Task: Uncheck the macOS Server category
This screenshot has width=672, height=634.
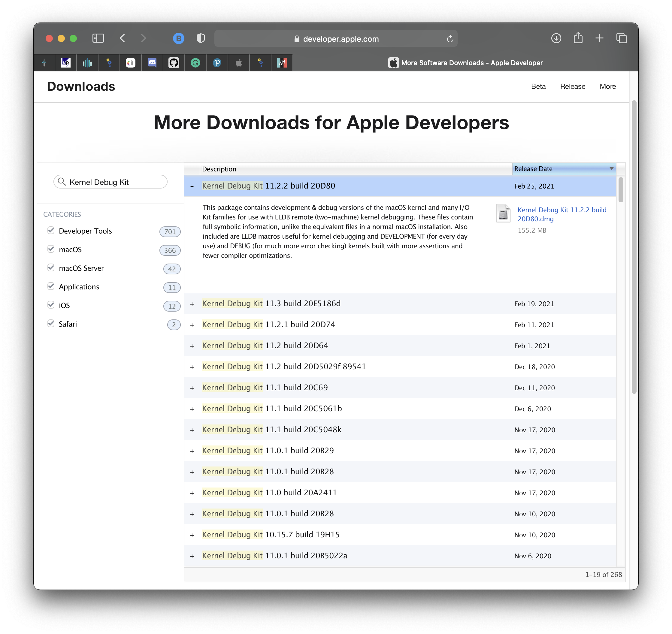Action: (51, 268)
